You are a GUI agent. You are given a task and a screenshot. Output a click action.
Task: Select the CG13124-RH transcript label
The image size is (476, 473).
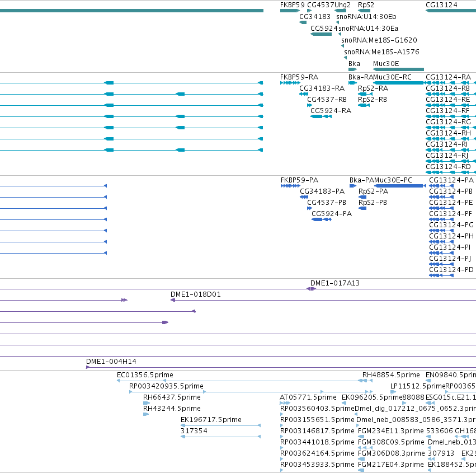[448, 133]
